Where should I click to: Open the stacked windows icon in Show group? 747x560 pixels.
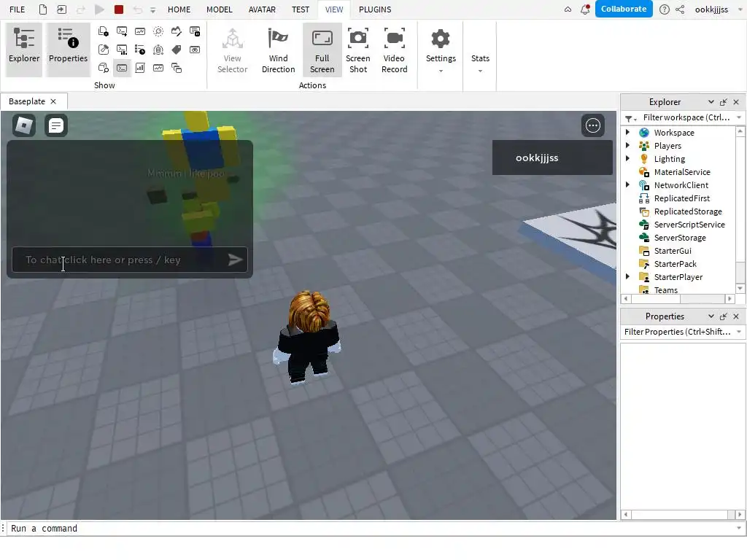point(177,68)
